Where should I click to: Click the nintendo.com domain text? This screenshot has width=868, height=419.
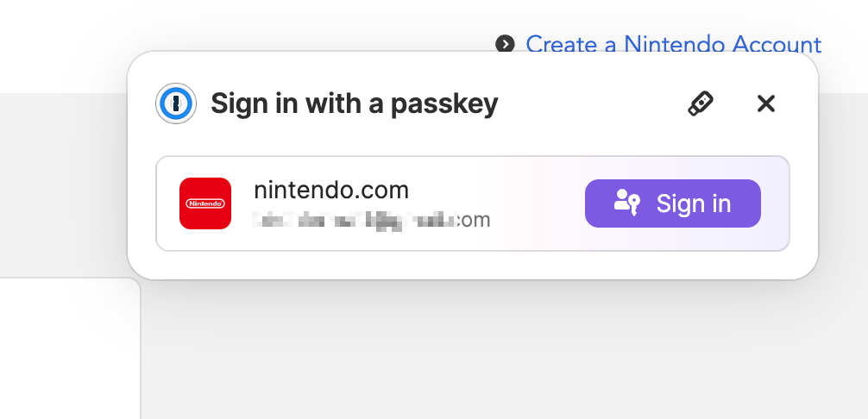[x=331, y=191]
